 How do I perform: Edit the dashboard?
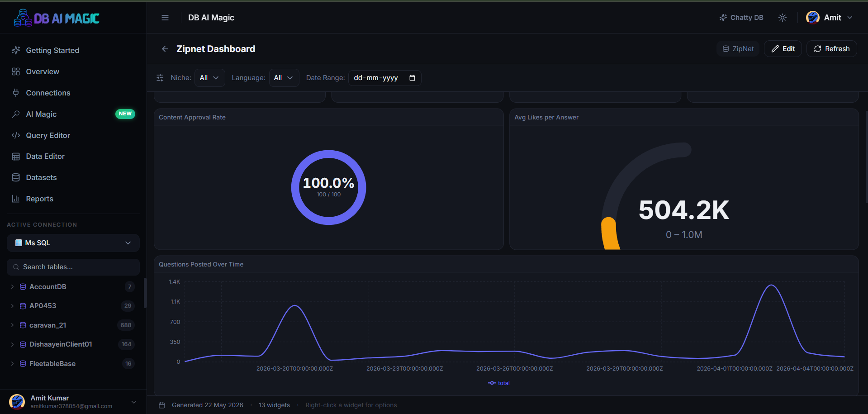point(783,49)
